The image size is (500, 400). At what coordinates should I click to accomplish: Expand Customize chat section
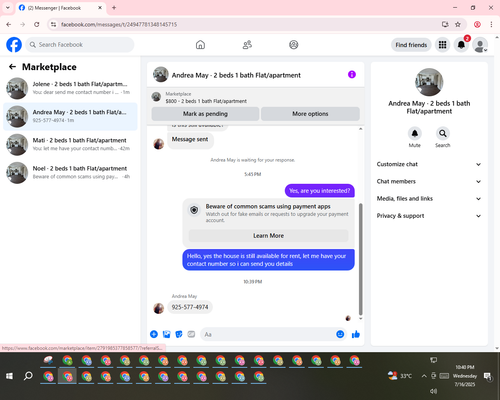click(x=429, y=164)
